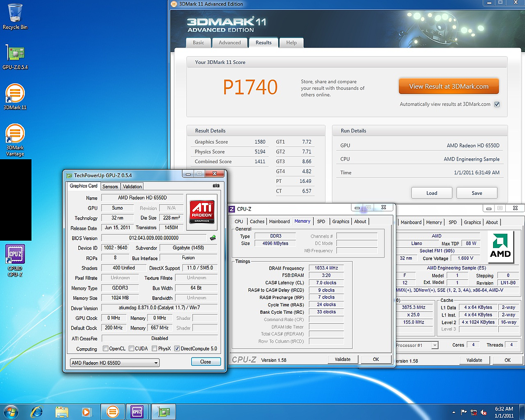Open Windows Media Player from the taskbar

pyautogui.click(x=86, y=412)
